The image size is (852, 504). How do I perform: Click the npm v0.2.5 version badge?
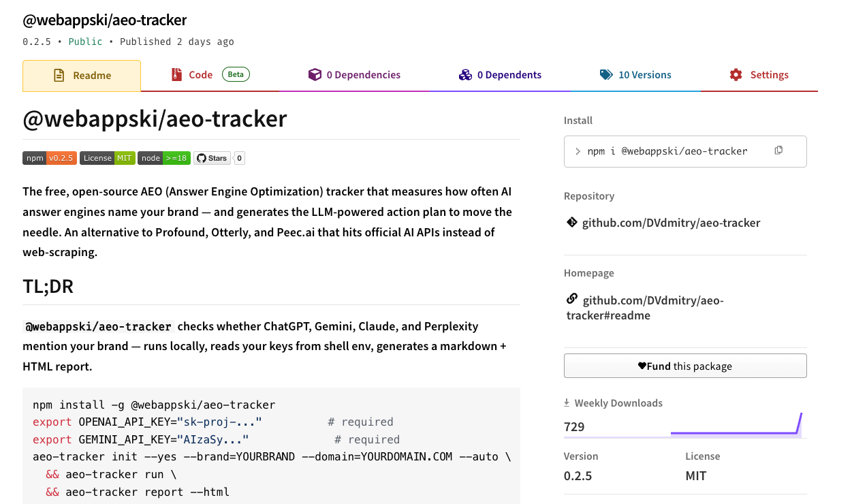click(49, 158)
